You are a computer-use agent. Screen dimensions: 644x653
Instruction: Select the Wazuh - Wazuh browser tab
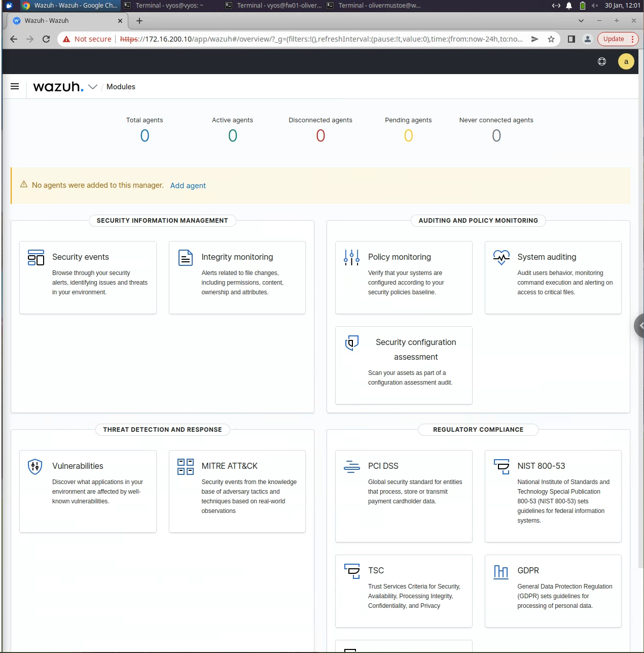pyautogui.click(x=67, y=21)
